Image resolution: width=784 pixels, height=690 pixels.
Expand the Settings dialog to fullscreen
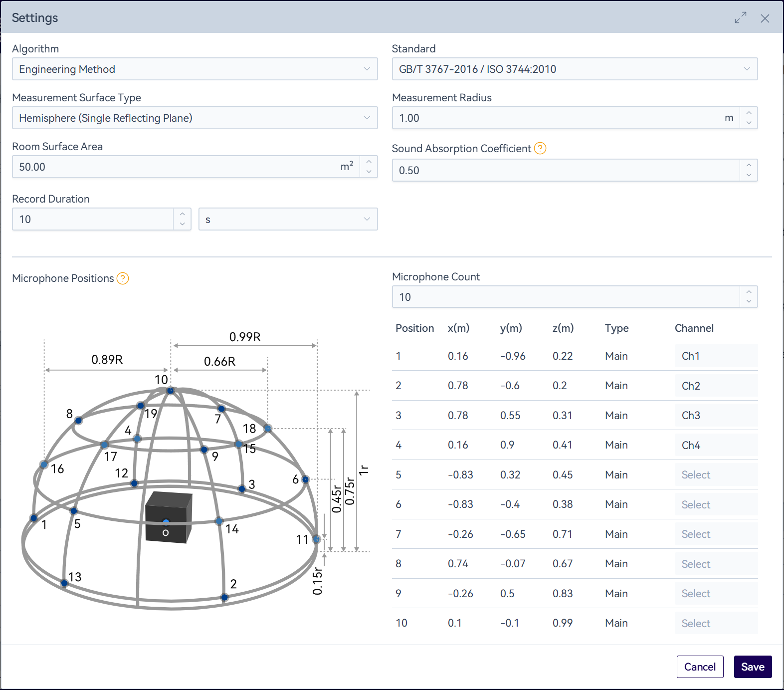(741, 18)
